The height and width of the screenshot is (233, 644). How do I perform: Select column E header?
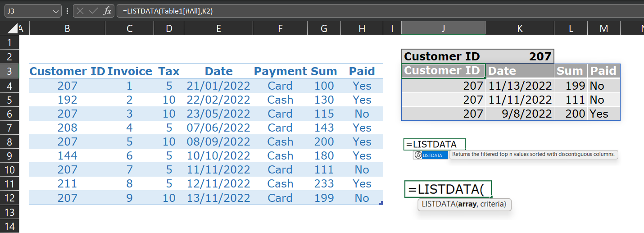(x=218, y=29)
